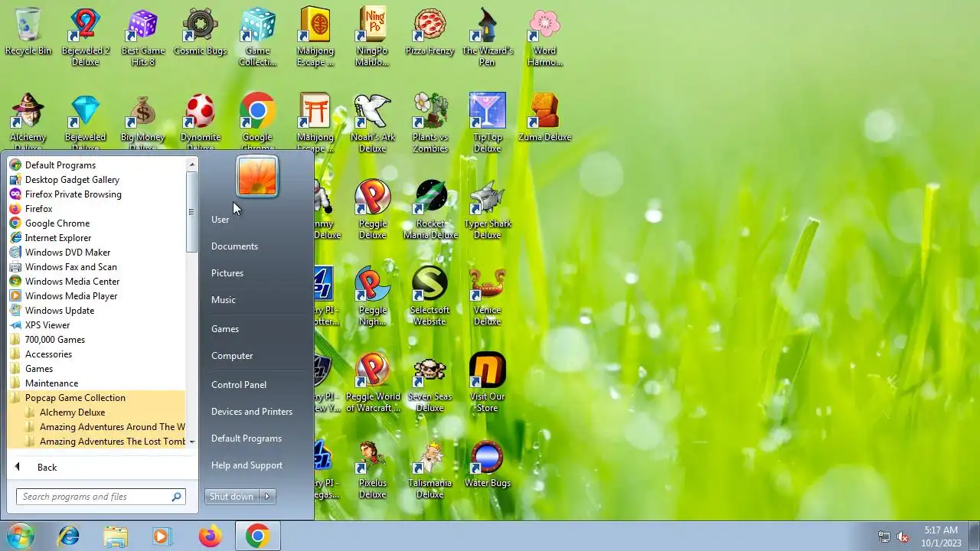Screen dimensions: 980x551
Task: Open Documents in the Start menu
Action: tap(256, 246)
